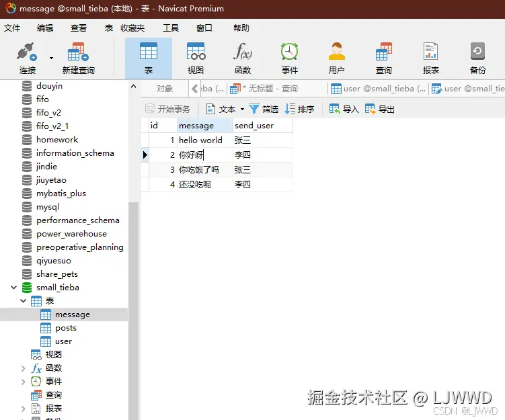The image size is (505, 420).
Task: Click the Sort (排序) button
Action: point(299,109)
